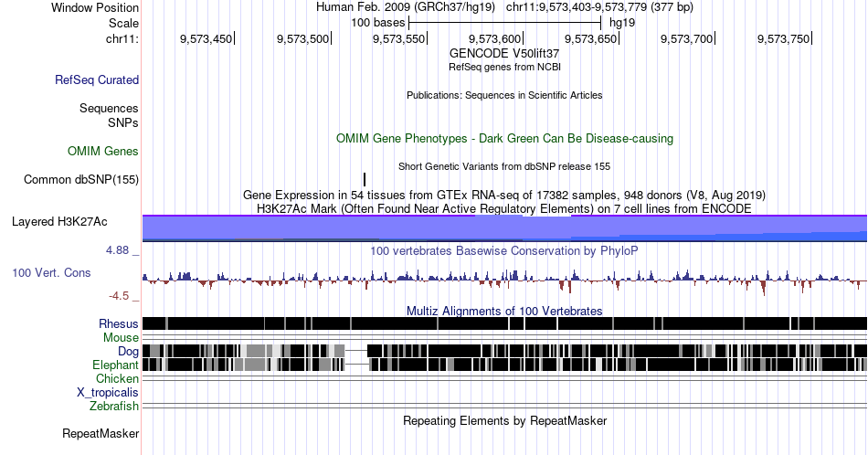868x455 pixels.
Task: Click the Scale label
Action: [123, 23]
